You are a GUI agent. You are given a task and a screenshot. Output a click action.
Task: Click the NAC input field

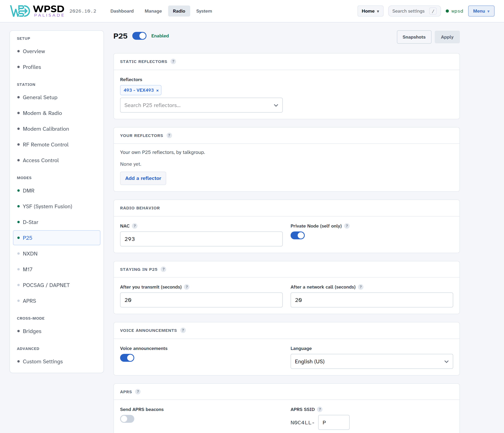(201, 239)
